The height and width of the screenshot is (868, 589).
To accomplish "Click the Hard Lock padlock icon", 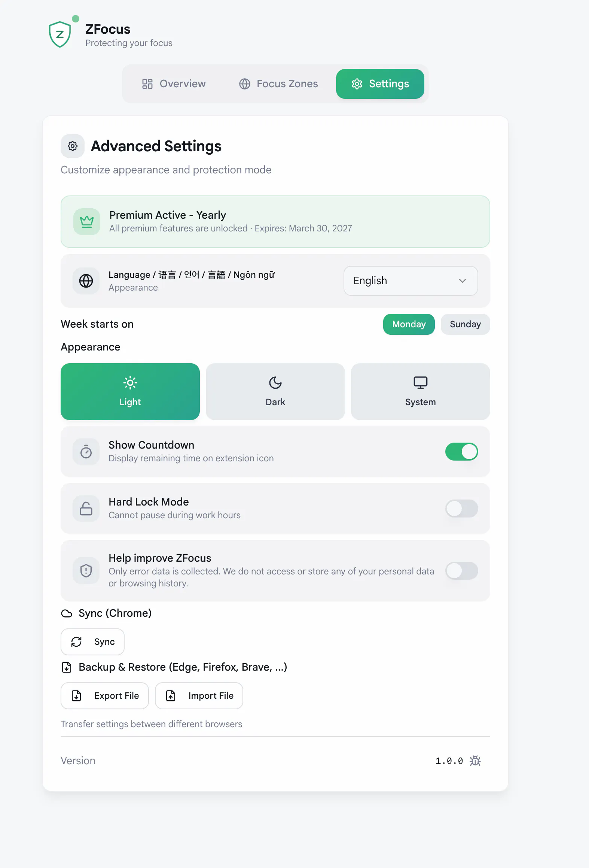I will pyautogui.click(x=86, y=509).
